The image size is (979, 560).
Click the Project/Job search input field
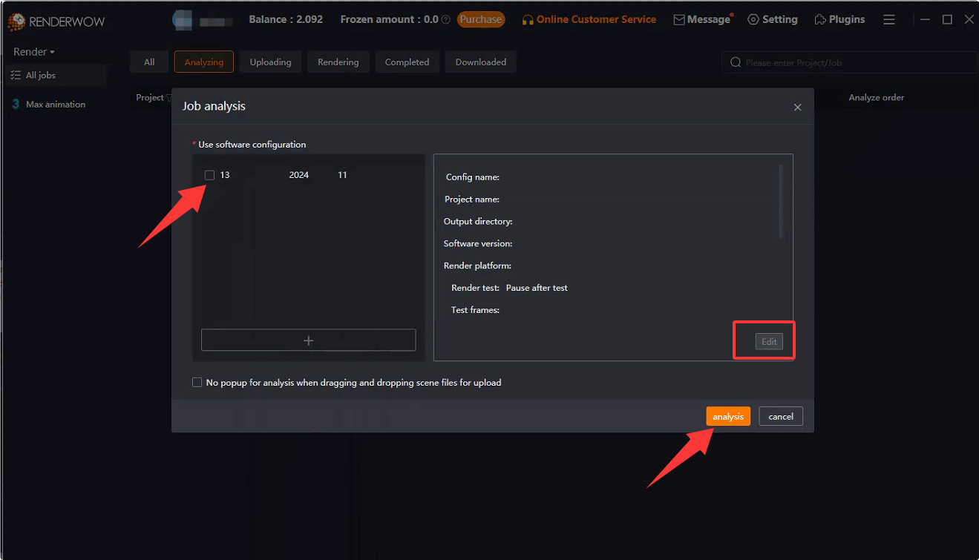816,62
